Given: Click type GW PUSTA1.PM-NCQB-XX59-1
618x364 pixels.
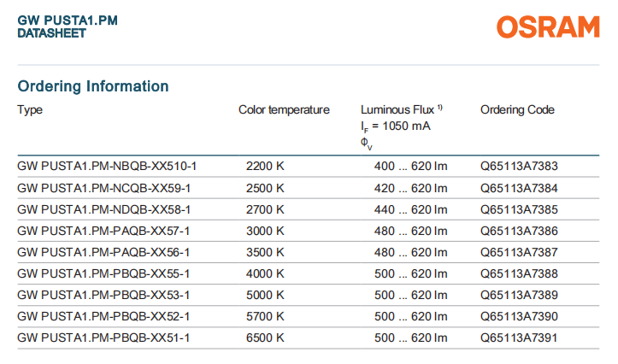Looking at the screenshot, I should (103, 188).
